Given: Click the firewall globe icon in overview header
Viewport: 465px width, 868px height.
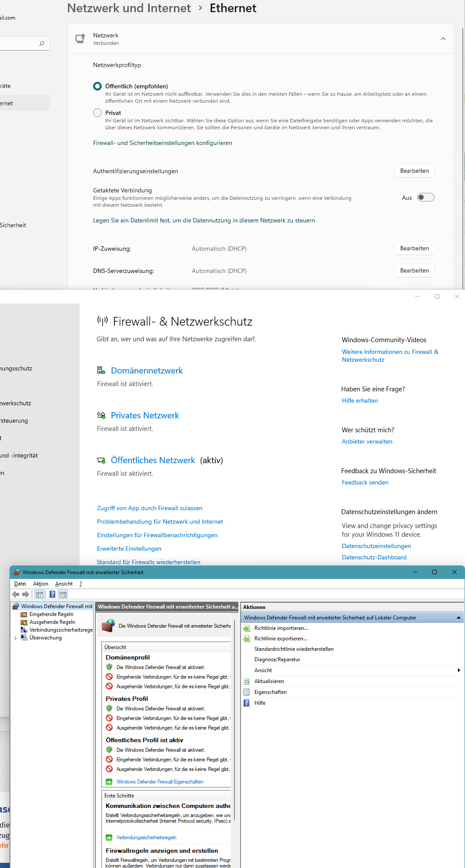Looking at the screenshot, I should point(108,626).
